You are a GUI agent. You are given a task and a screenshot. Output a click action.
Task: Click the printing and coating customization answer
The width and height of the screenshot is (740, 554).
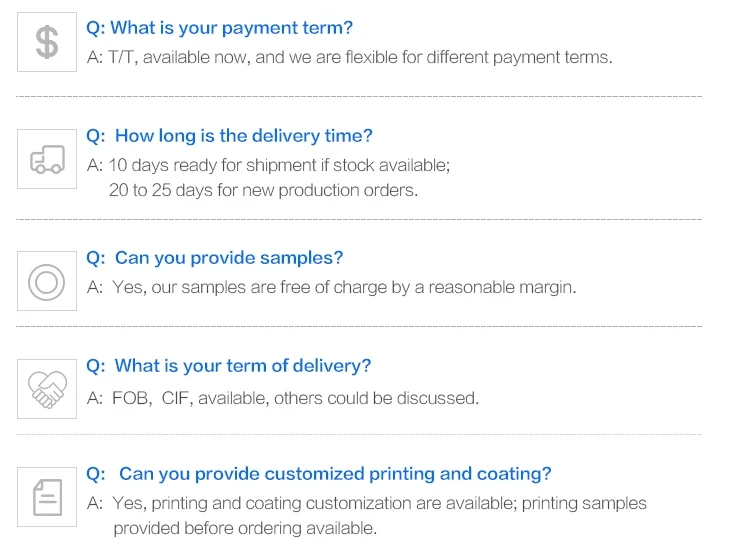click(x=367, y=503)
